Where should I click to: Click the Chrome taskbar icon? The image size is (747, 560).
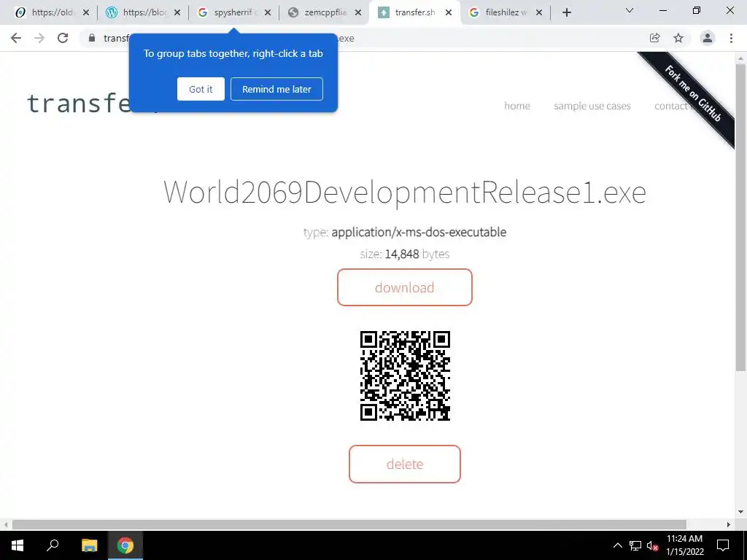[125, 545]
